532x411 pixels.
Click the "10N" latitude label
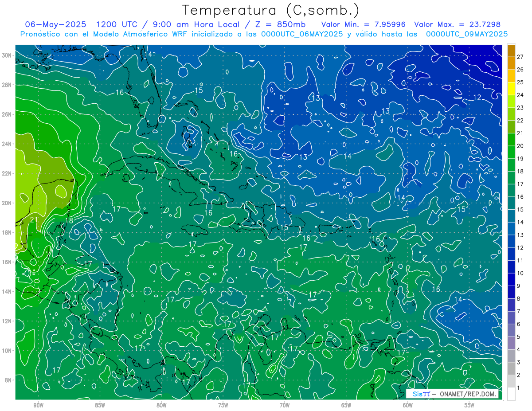coord(7,351)
